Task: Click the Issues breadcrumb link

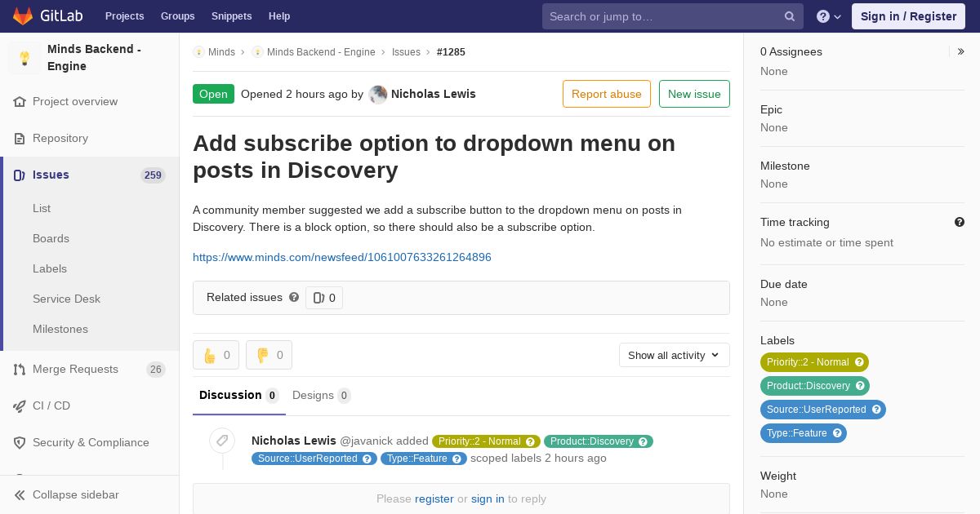Action: [406, 52]
